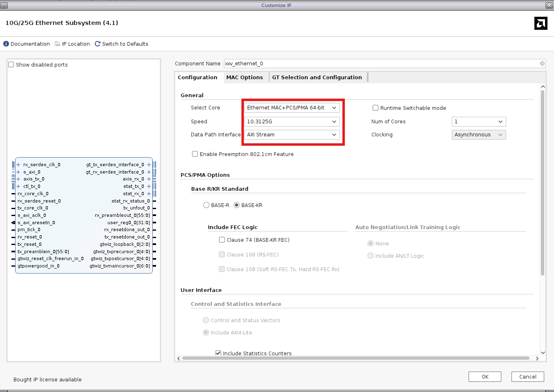Screen dimensions: 554x392
Task: Switch to GT Selection and Configuration tab
Action: (317, 77)
